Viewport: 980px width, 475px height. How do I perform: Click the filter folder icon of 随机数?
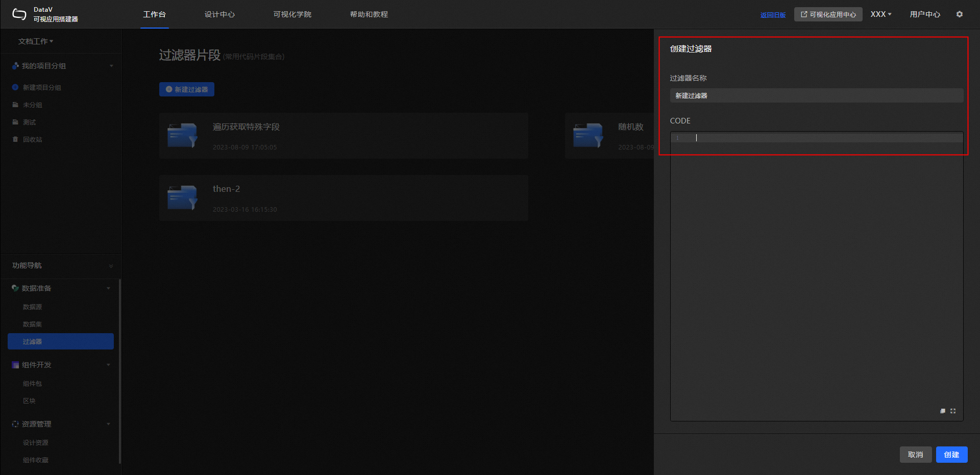point(588,135)
